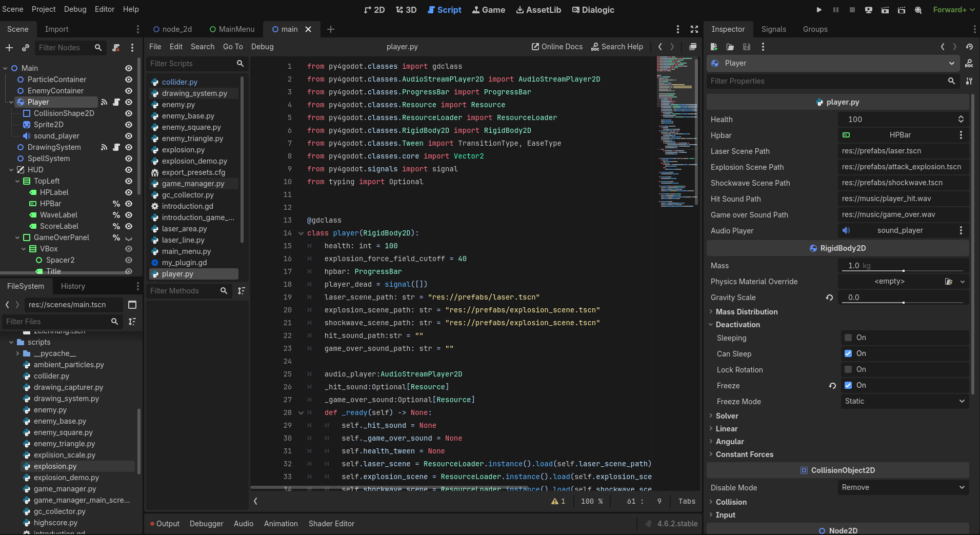Uncheck the Can Sleep checkbox
The height and width of the screenshot is (535, 980).
[848, 353]
